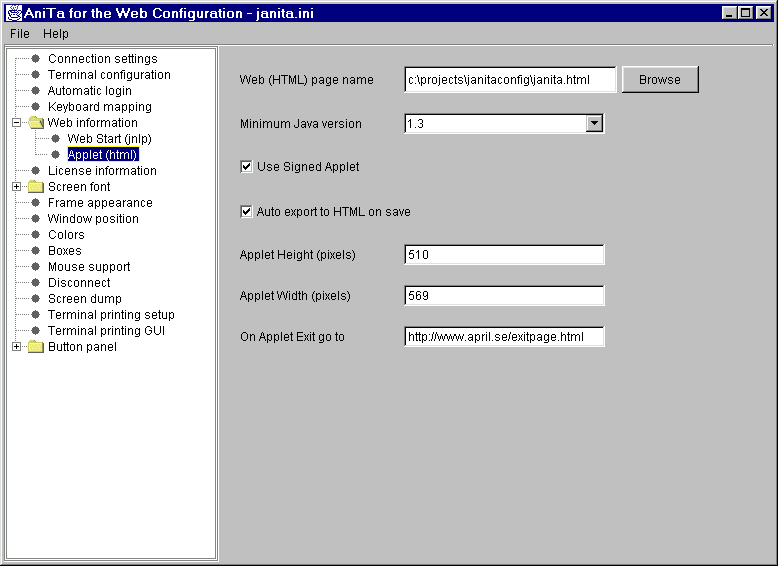
Task: Click the bullet icon beside Terminal printing GUI
Action: tap(36, 330)
